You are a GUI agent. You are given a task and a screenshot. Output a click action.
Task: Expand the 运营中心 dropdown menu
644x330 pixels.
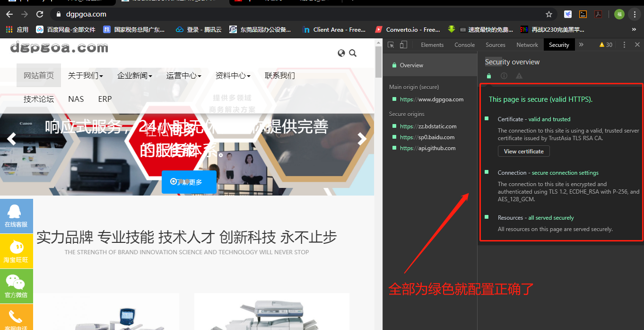coord(184,75)
